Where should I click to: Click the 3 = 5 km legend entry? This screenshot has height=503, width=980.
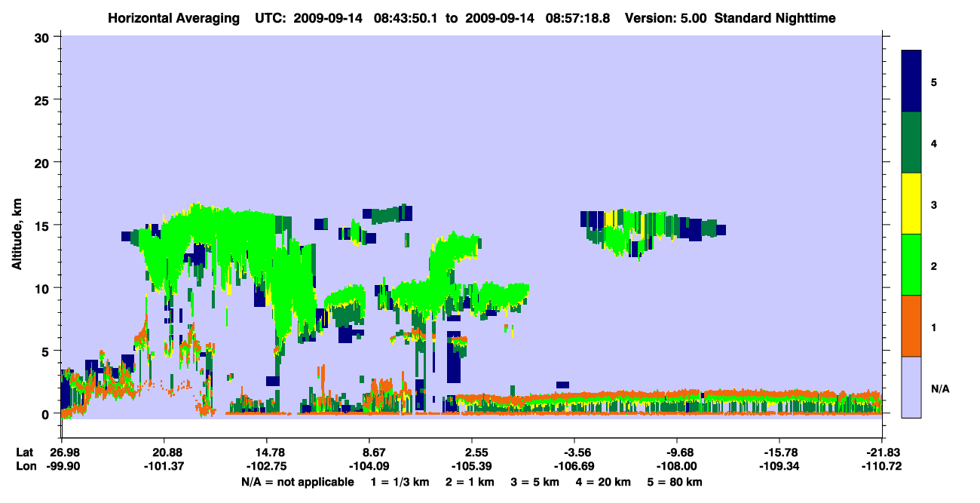(x=535, y=482)
